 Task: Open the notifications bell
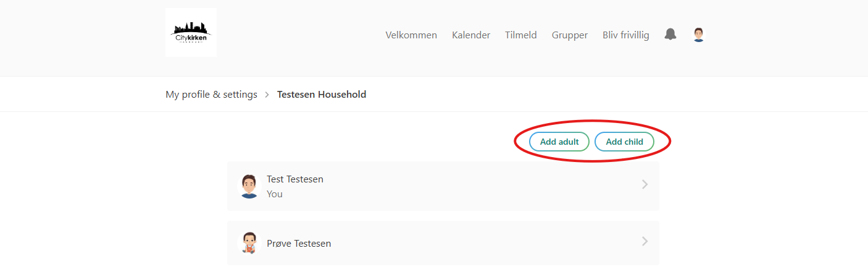coord(670,35)
